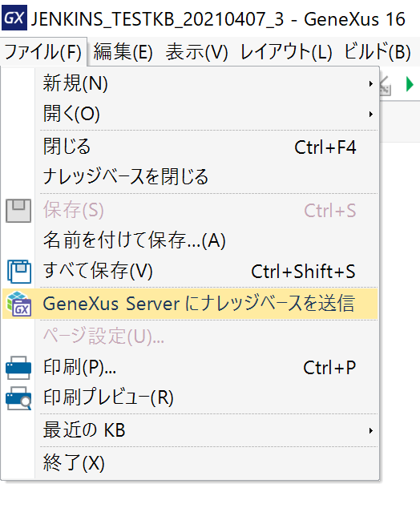Click the print preview magnifier icon

point(18,398)
